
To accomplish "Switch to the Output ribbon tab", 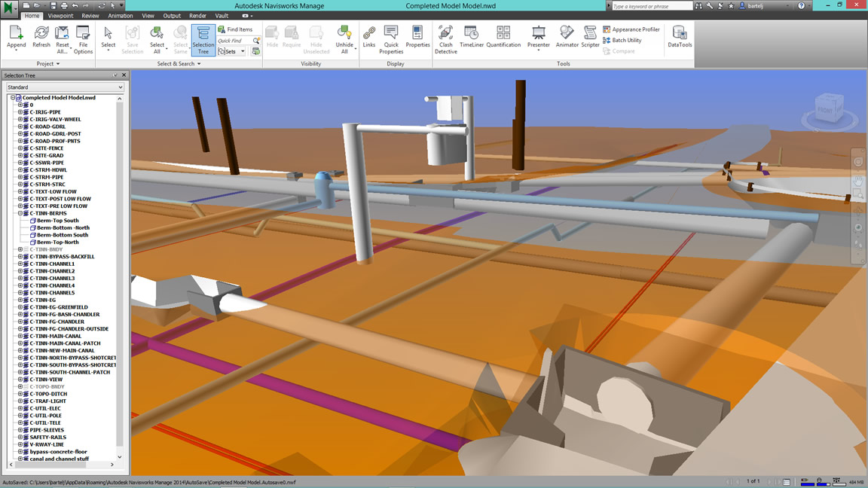I will pyautogui.click(x=172, y=16).
